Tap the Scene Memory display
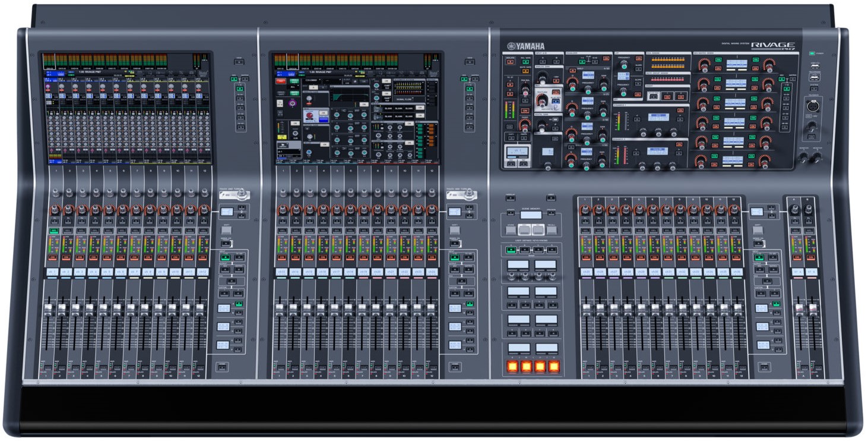Viewport: 868px width, 441px height. pyautogui.click(x=530, y=215)
